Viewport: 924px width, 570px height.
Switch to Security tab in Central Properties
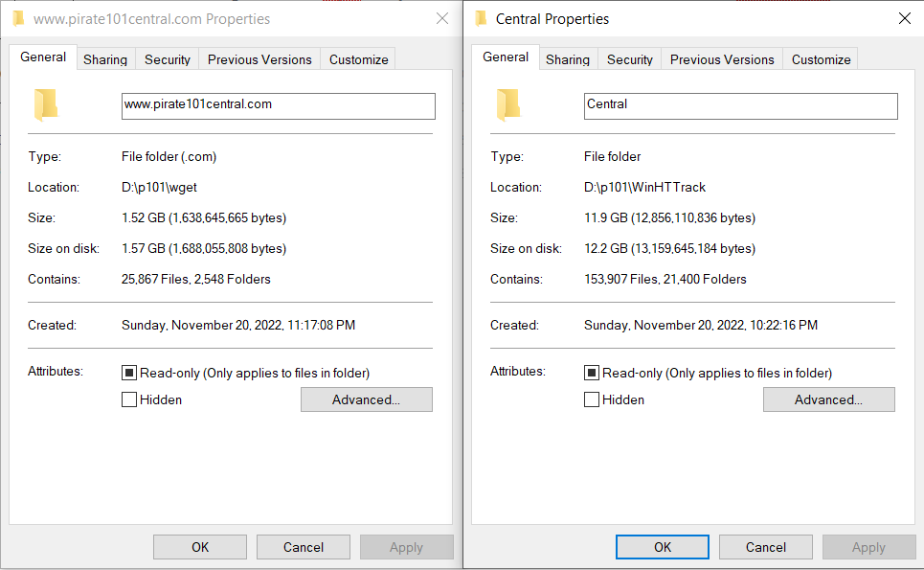click(630, 59)
